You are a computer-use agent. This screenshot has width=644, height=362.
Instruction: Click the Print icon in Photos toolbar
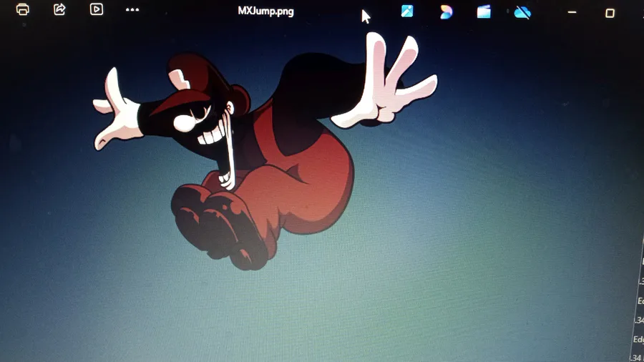click(23, 9)
